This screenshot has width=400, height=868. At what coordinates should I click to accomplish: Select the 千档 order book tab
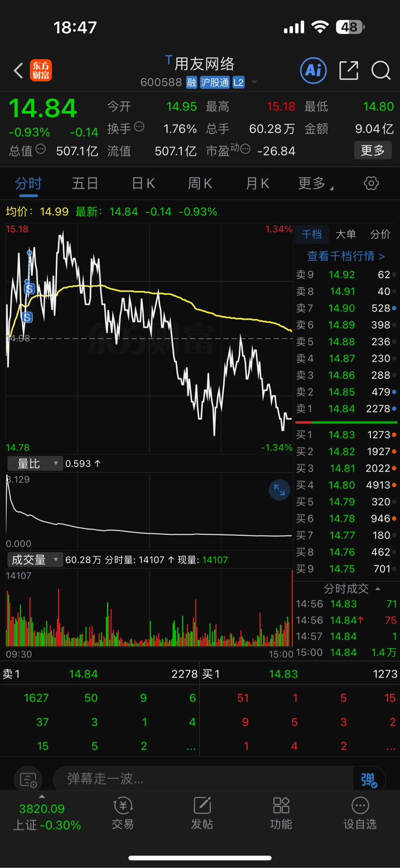311,234
